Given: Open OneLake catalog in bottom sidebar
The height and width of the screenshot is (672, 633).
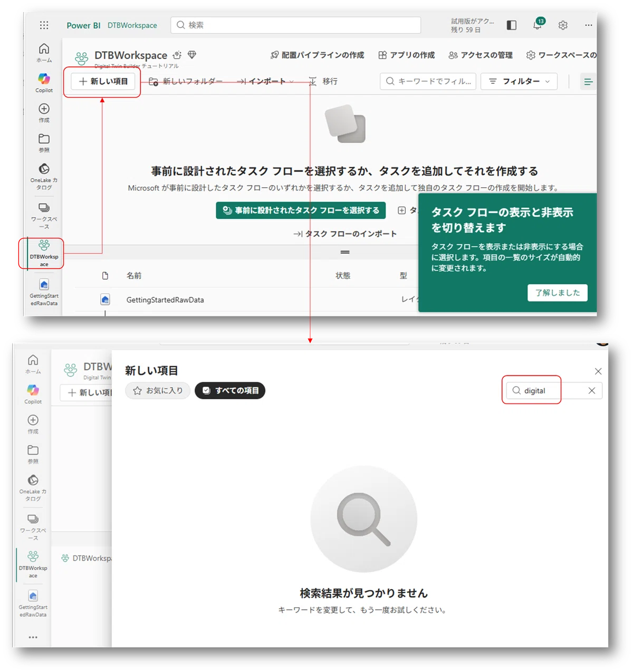Looking at the screenshot, I should [33, 487].
